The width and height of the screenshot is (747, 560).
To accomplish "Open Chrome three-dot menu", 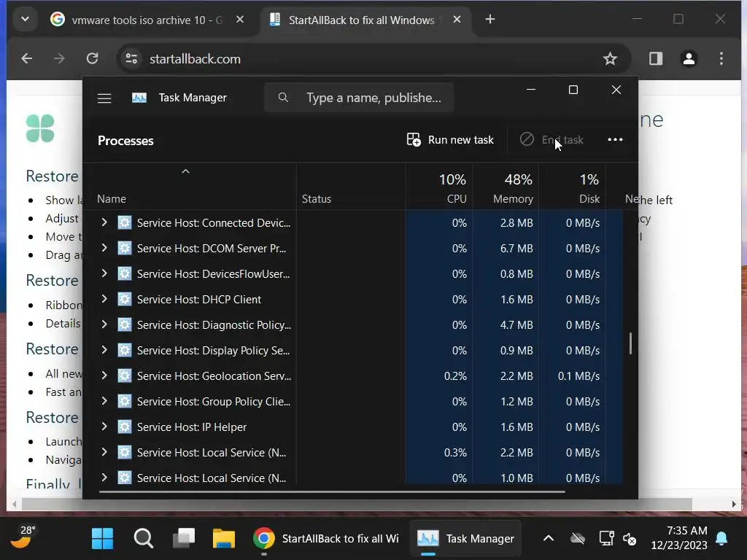I will 721,58.
